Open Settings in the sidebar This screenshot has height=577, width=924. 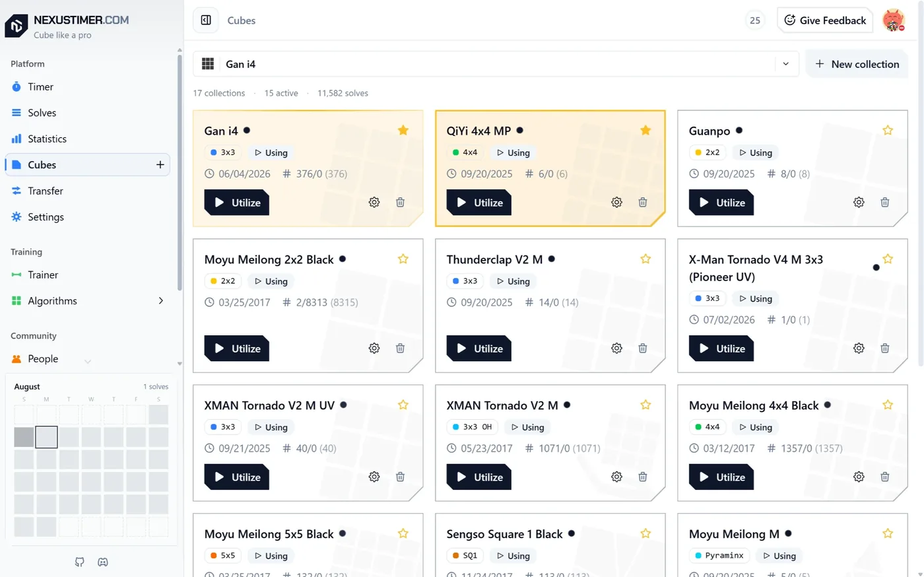point(88,217)
